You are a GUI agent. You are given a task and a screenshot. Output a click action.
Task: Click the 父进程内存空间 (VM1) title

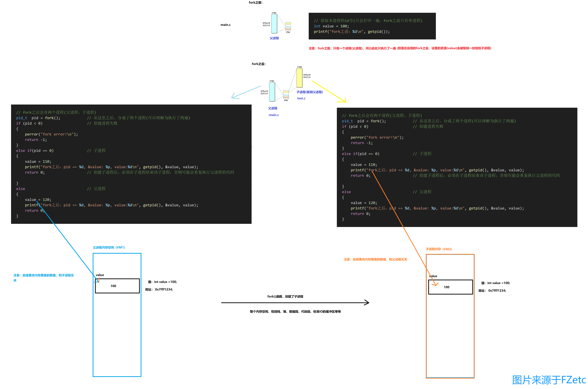pyautogui.click(x=109, y=247)
